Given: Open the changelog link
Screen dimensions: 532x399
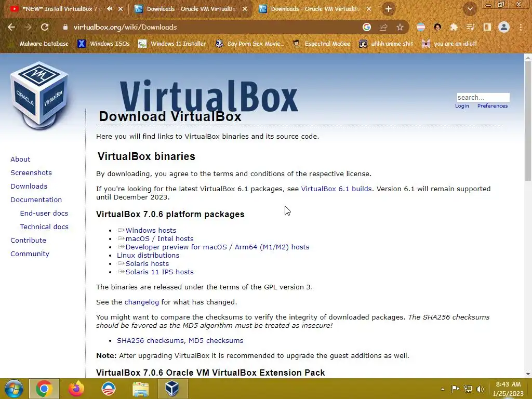Looking at the screenshot, I should coord(141,302).
